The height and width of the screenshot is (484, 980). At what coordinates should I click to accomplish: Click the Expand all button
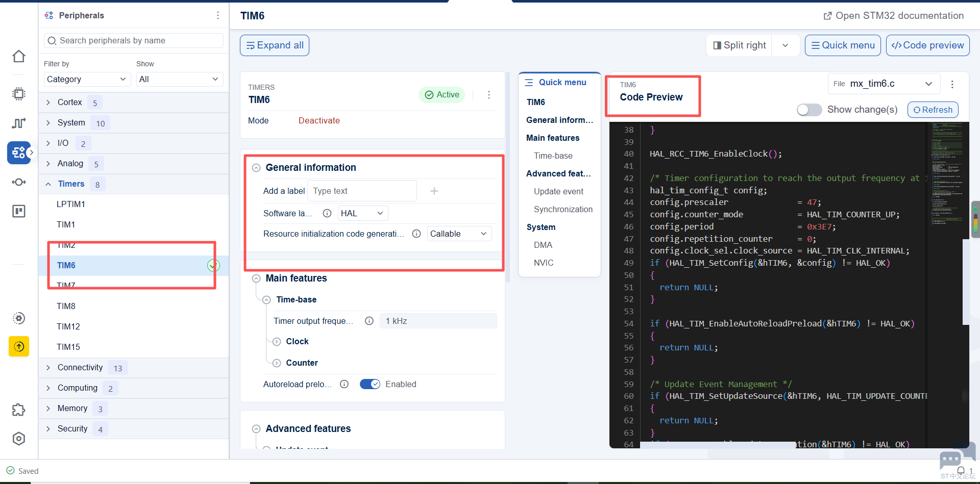tap(275, 45)
